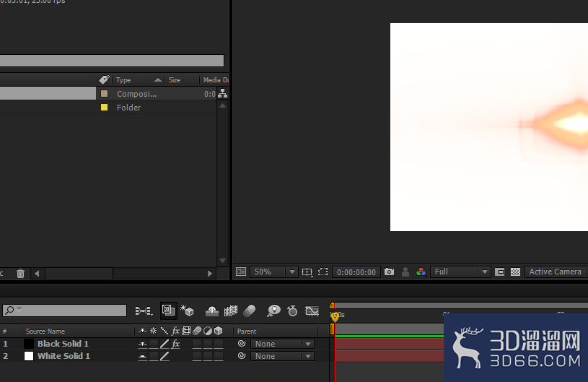Take a snapshot with camera icon
The width and height of the screenshot is (588, 382).
click(x=390, y=272)
